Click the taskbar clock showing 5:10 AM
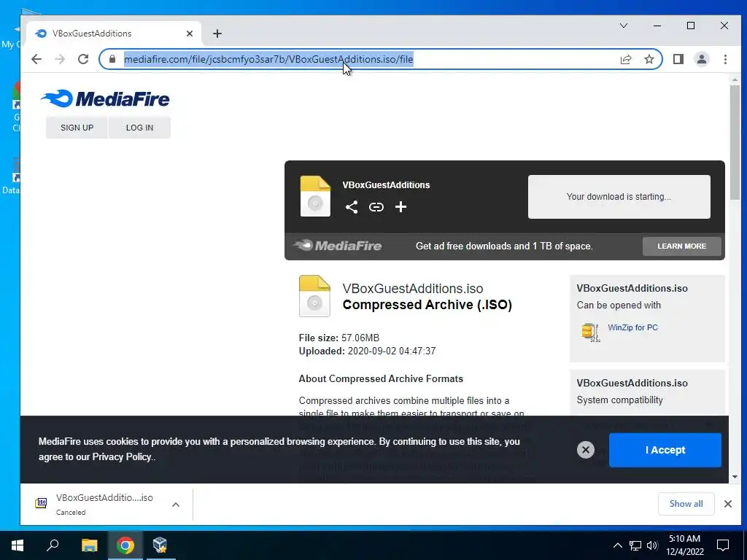Viewport: 747px width, 560px height. 684,545
